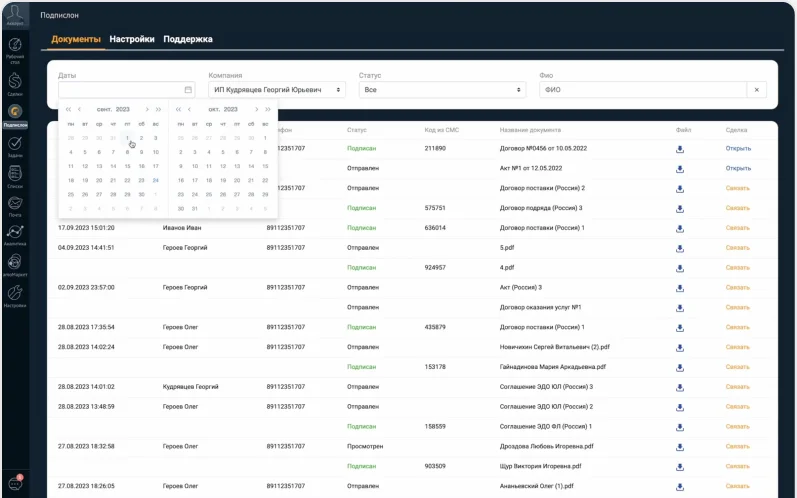Click the name Кудрявцев Георгий in table

click(191, 387)
